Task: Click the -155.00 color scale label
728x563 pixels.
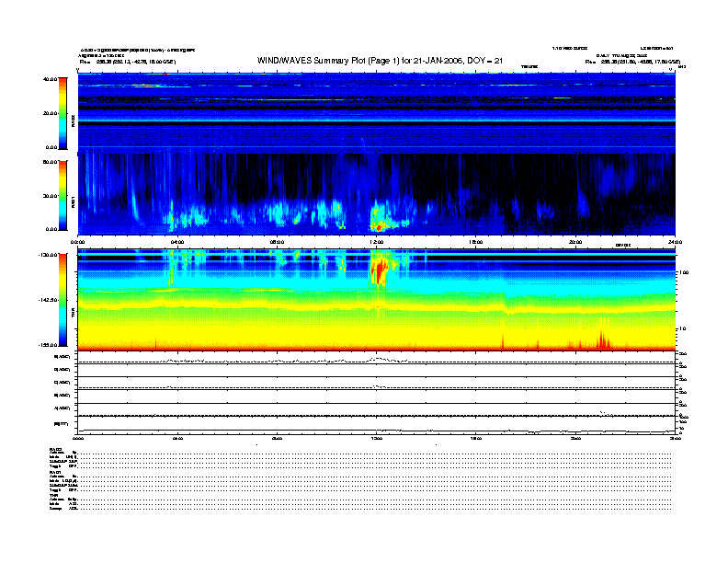Action: click(x=48, y=345)
